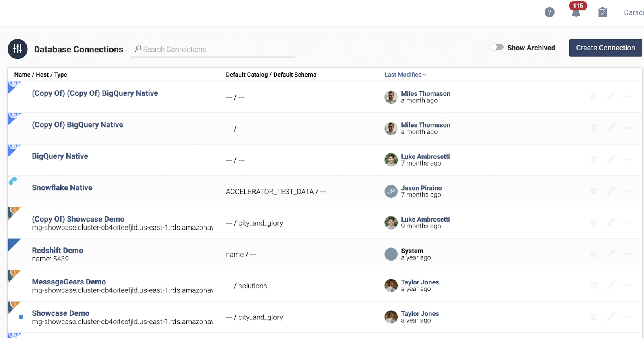This screenshot has height=338, width=644.
Task: Click pencil icon in Taylor Jones's Showcase Demo row
Action: (x=611, y=317)
